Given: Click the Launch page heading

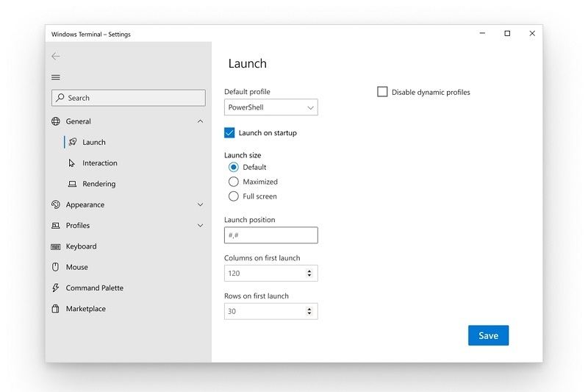Looking at the screenshot, I should tap(248, 63).
